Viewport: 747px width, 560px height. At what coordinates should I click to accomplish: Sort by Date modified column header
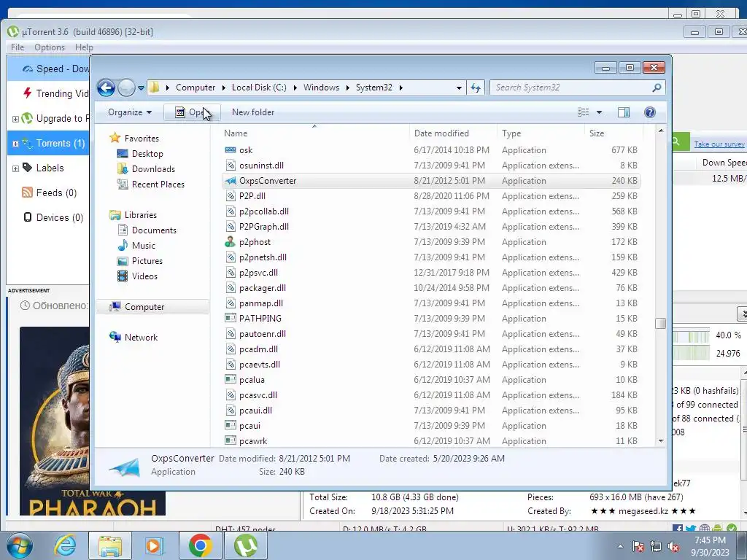[x=441, y=133]
